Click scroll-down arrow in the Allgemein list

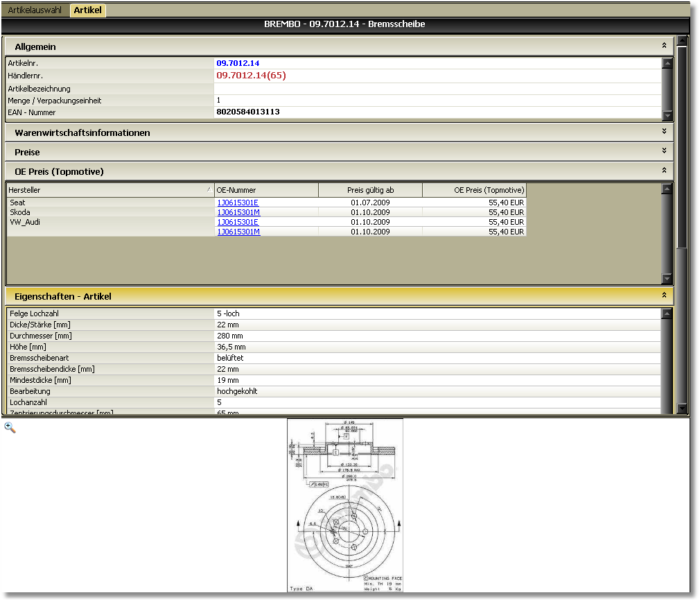tap(667, 116)
